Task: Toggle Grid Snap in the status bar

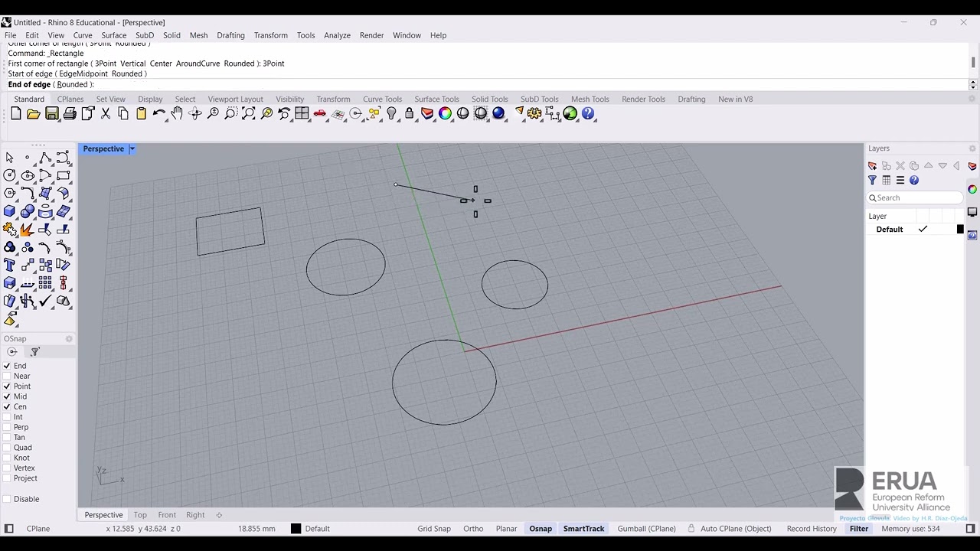Action: pos(434,529)
